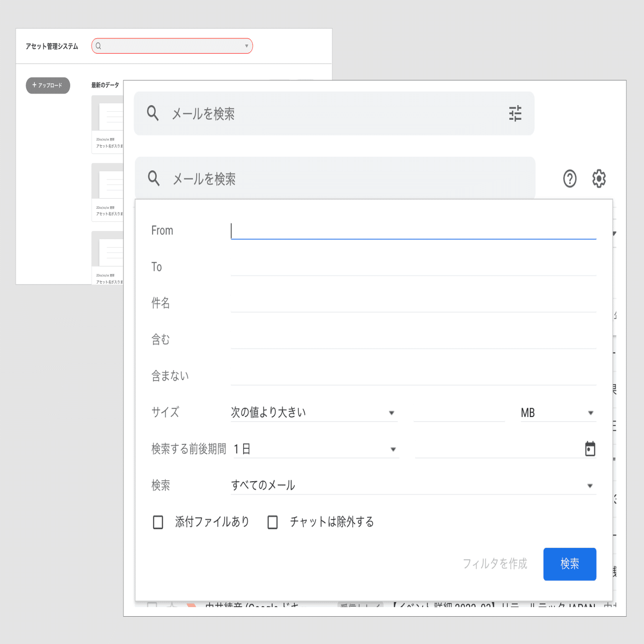Viewport: 644px width, 644px height.
Task: Click the search icon in the asset system field
Action: (x=98, y=46)
